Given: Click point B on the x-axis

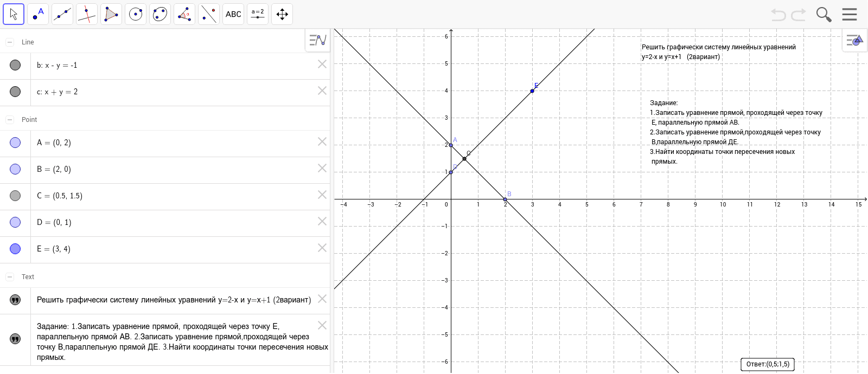Looking at the screenshot, I should click(x=505, y=199).
